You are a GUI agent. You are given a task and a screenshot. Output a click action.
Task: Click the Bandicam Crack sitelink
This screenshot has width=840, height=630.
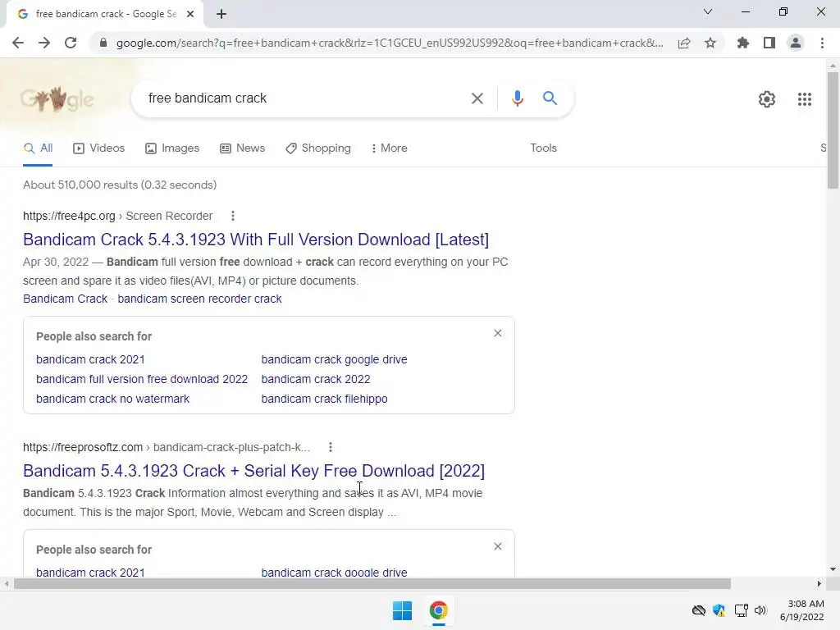click(x=66, y=299)
